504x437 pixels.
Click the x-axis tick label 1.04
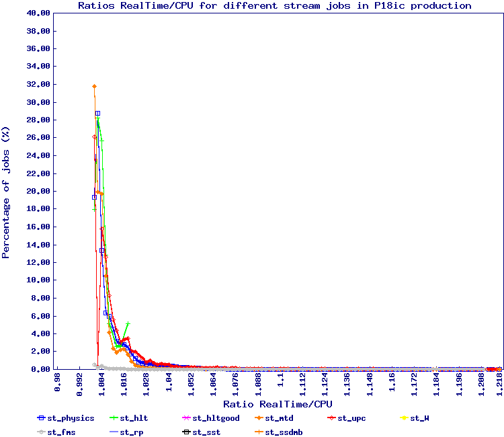[x=169, y=383]
